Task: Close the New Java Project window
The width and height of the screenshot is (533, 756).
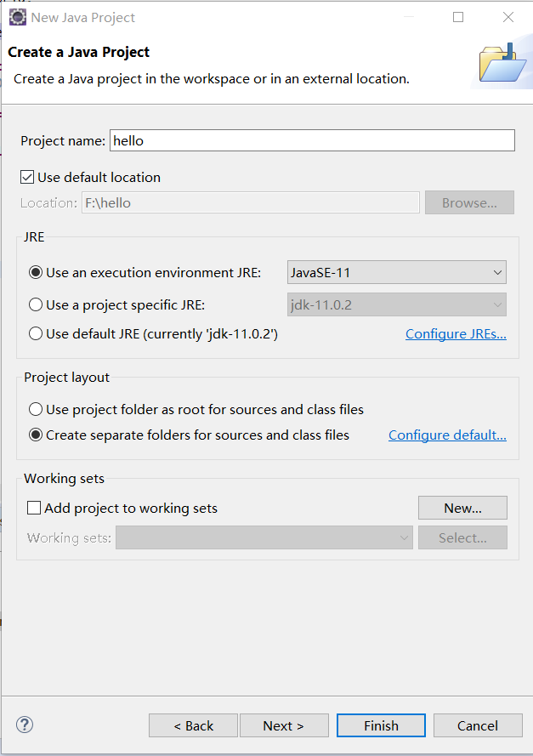Action: click(x=508, y=17)
